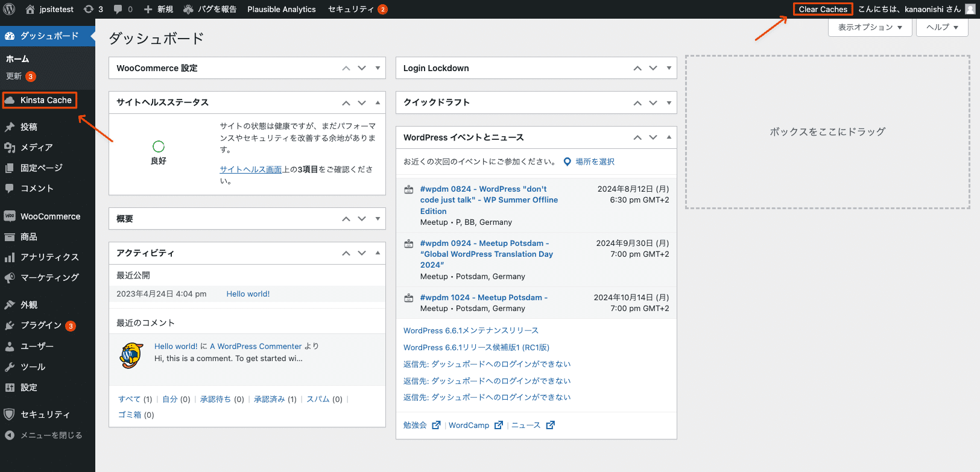980x472 pixels.
Task: Click Clear Caches in the admin bar
Action: point(823,9)
